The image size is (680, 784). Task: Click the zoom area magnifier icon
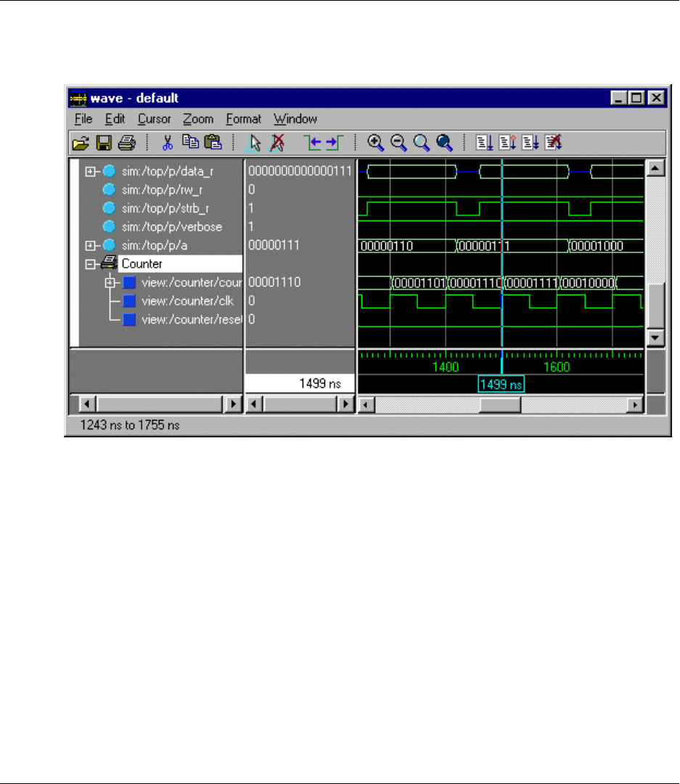click(x=422, y=143)
